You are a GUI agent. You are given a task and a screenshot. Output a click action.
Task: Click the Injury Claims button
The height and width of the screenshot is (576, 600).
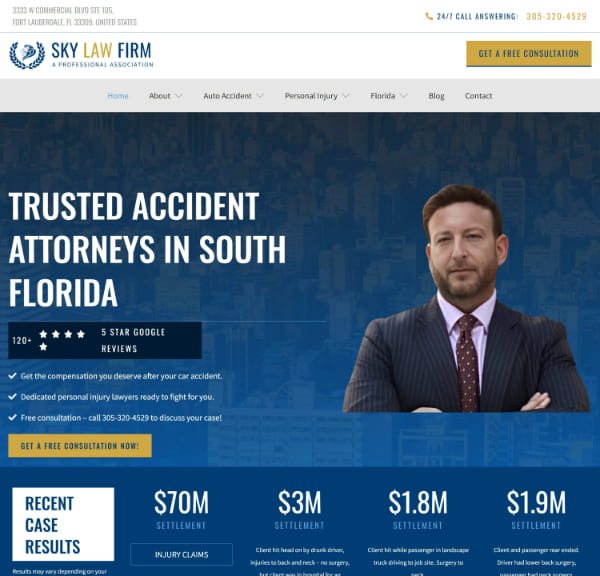coord(181,555)
